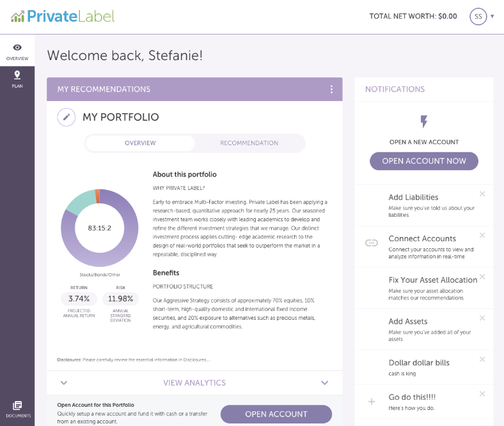This screenshot has width=504, height=426.
Task: Click Open Account Now button
Action: [424, 161]
